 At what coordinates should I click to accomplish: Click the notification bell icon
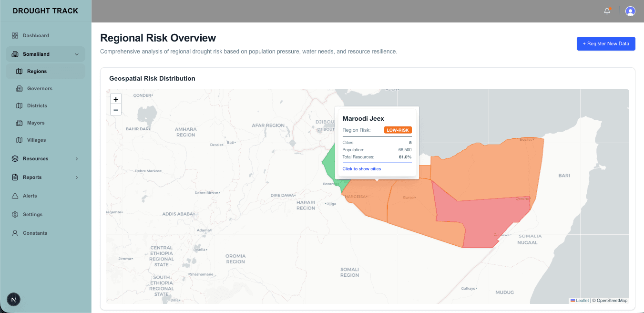click(x=607, y=11)
